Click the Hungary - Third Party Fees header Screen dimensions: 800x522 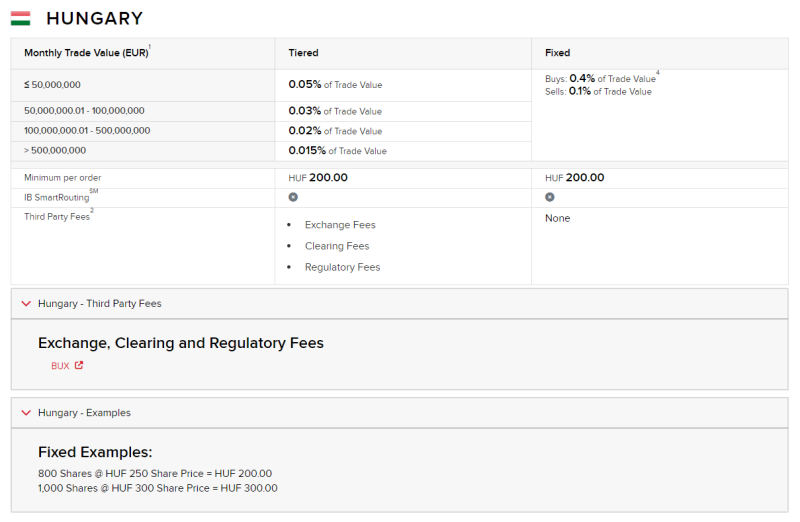click(399, 304)
